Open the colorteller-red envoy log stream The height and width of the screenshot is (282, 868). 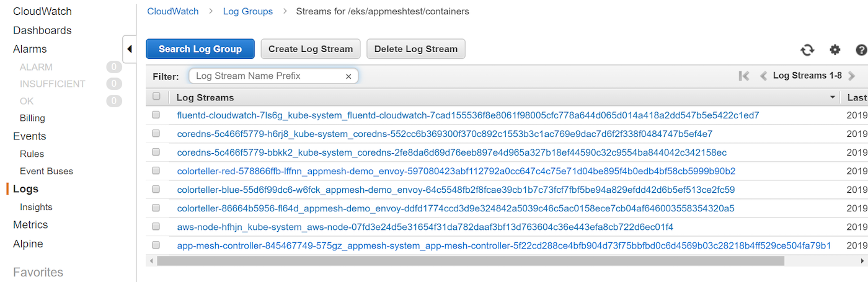(x=456, y=171)
